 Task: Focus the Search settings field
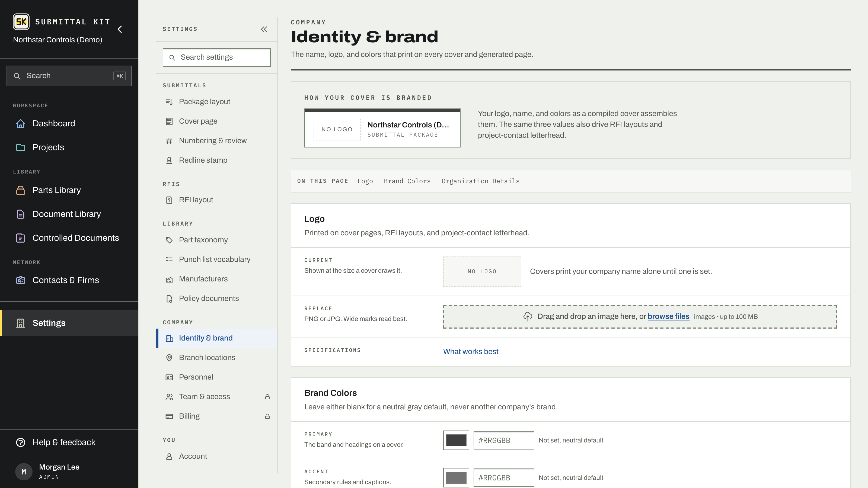coord(217,57)
